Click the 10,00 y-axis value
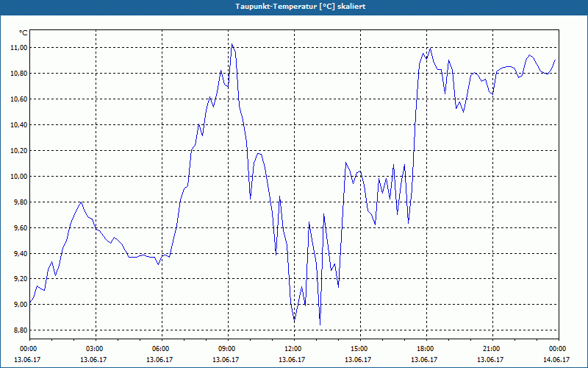Viewport: 588px width, 368px height. (19, 176)
